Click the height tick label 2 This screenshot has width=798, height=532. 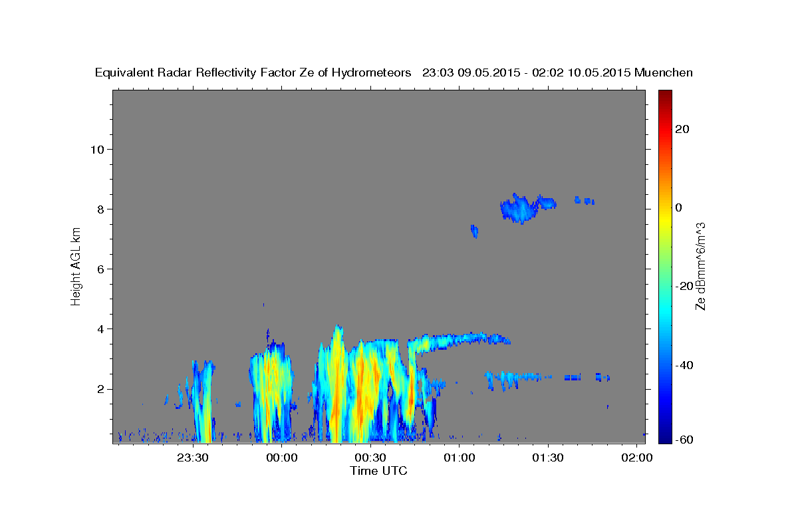101,389
